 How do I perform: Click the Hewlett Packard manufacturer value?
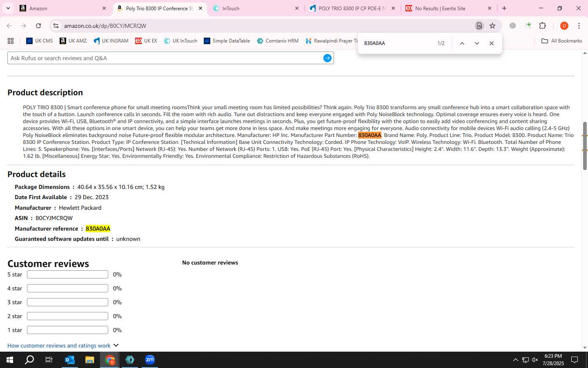click(80, 208)
